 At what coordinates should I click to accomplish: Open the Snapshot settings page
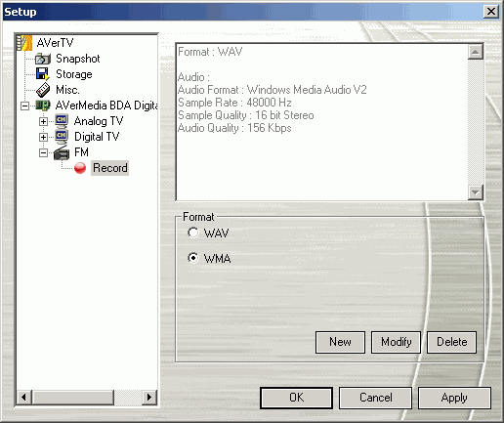[x=78, y=59]
